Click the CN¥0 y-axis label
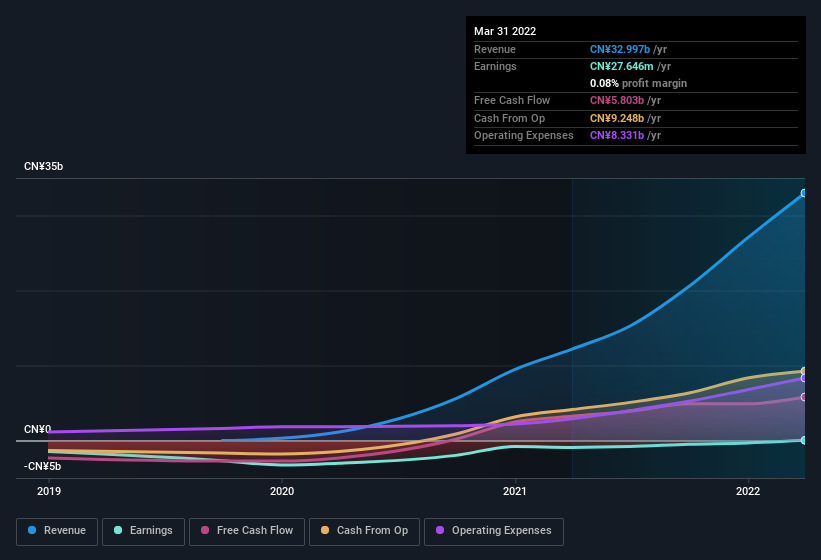821x560 pixels. (x=37, y=429)
